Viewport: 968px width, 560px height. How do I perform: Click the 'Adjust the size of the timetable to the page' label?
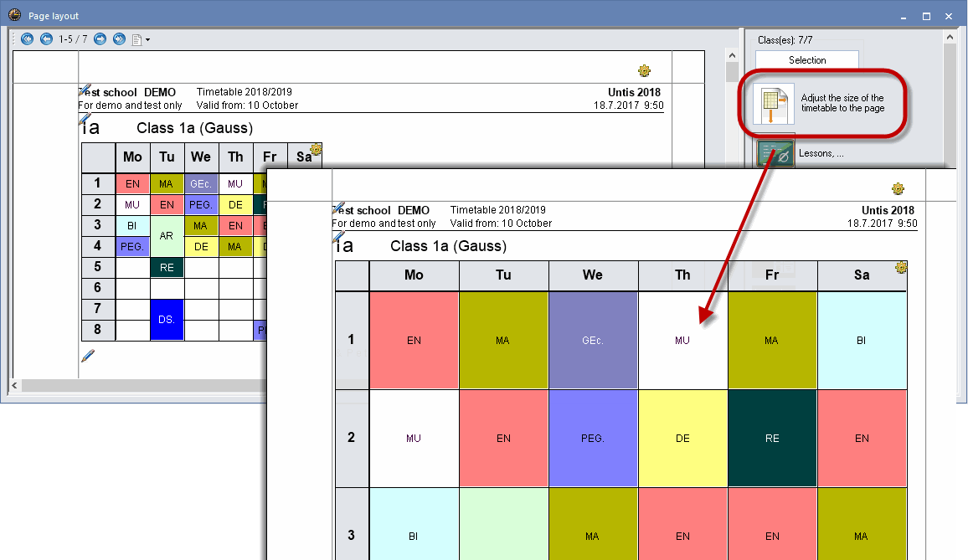(x=842, y=103)
